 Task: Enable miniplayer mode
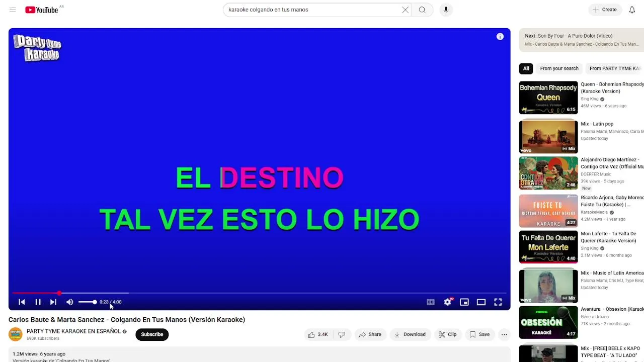(x=464, y=302)
